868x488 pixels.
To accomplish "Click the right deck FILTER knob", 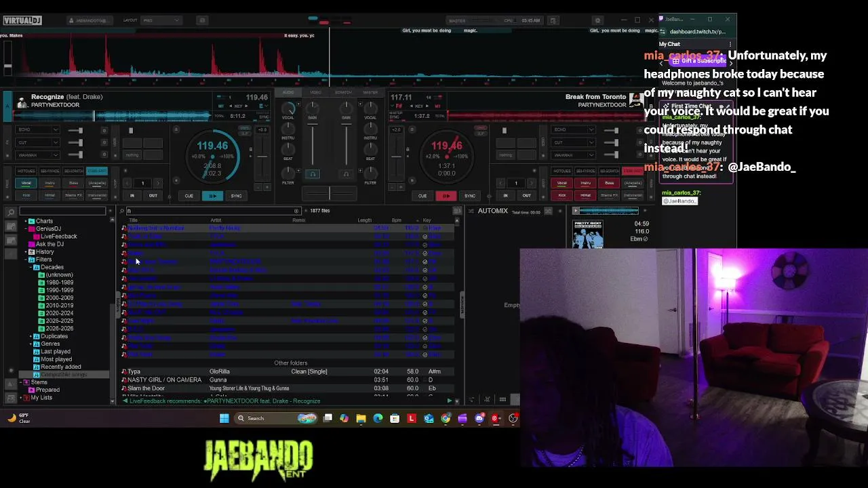I will 370,172.
